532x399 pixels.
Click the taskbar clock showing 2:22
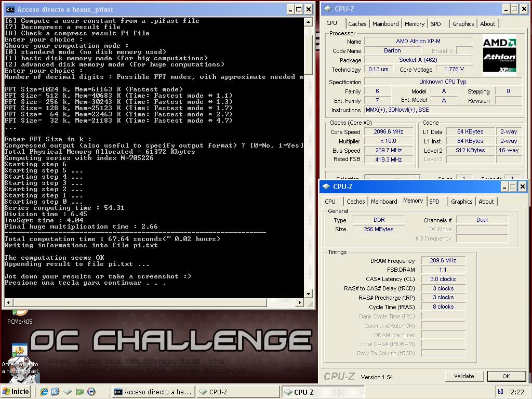click(x=517, y=392)
